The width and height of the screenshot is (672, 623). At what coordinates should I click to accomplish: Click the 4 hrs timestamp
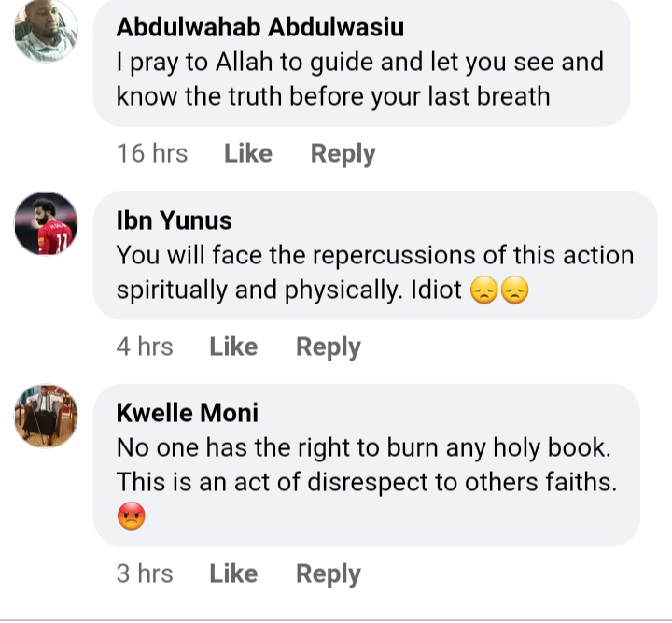[x=145, y=347]
